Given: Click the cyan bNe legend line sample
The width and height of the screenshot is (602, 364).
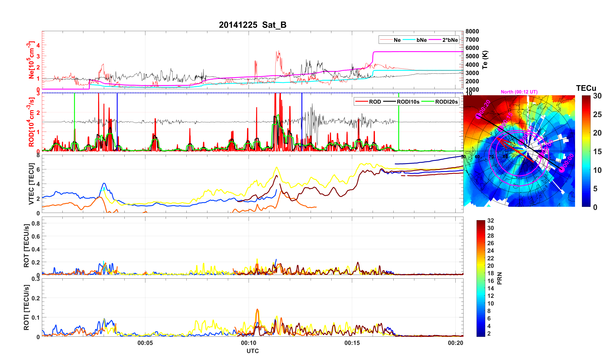Looking at the screenshot, I should [409, 40].
